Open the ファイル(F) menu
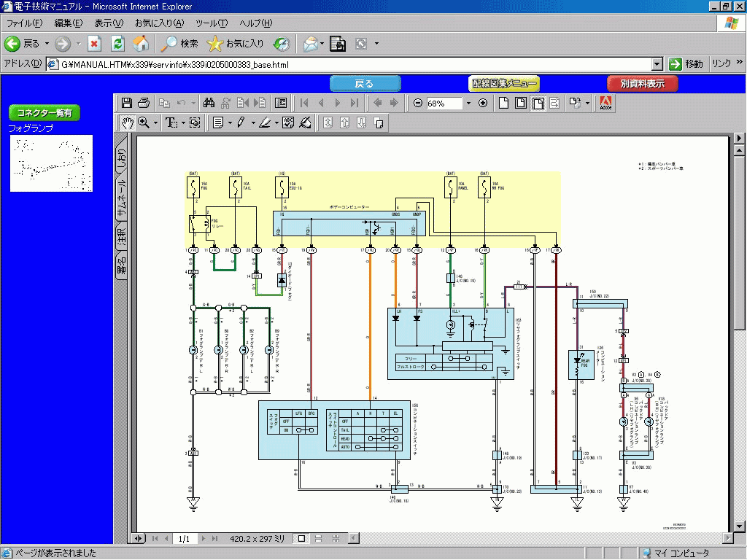 point(24,23)
